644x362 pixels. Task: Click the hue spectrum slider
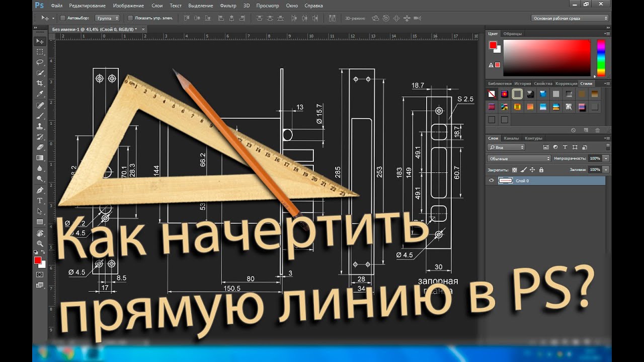tap(601, 58)
